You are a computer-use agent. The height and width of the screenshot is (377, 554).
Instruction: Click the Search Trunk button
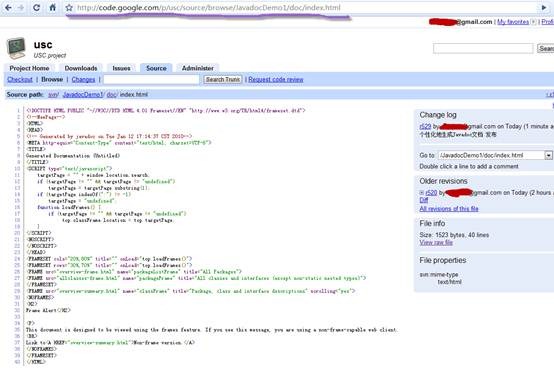[x=223, y=79]
